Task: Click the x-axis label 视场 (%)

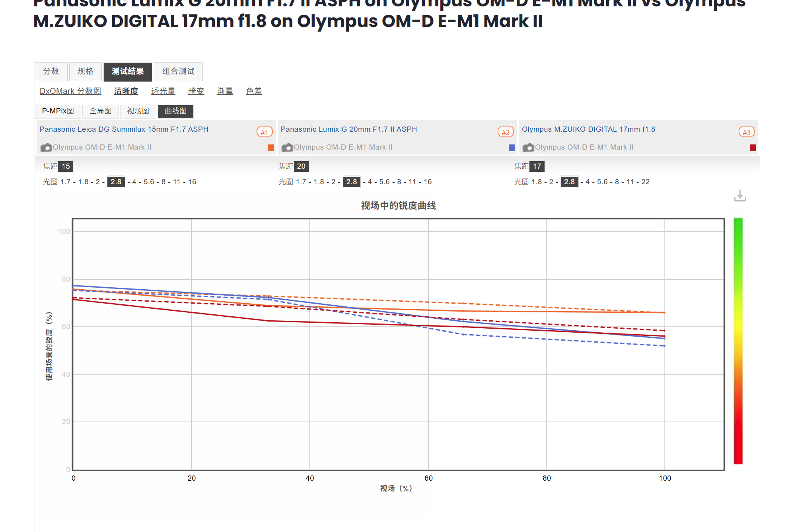Action: pyautogui.click(x=396, y=488)
